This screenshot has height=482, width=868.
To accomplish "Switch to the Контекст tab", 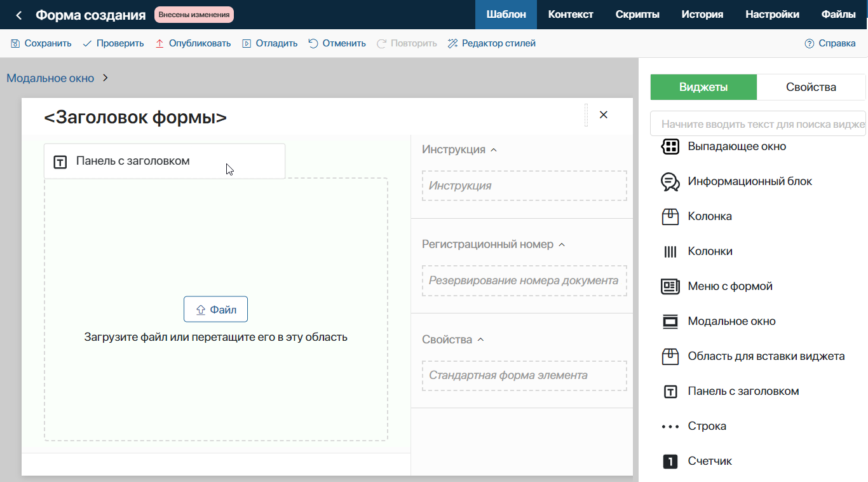I will (x=571, y=15).
